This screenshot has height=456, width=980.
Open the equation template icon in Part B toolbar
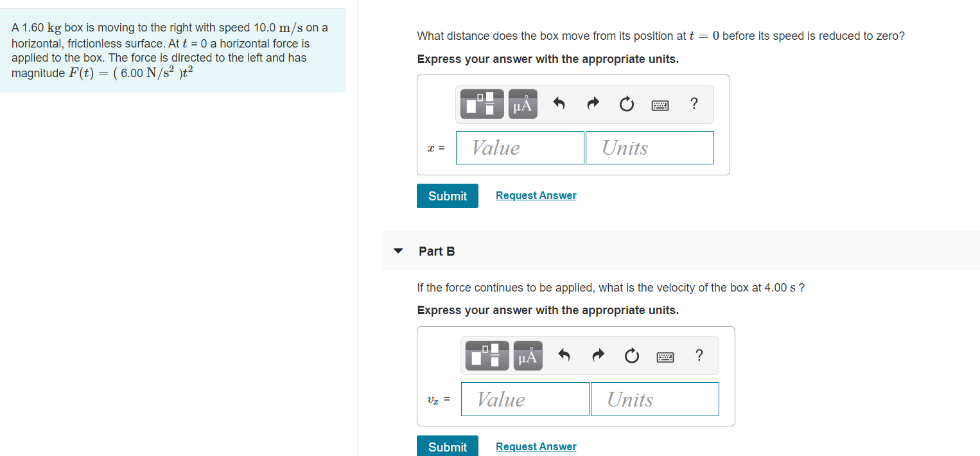(x=487, y=355)
